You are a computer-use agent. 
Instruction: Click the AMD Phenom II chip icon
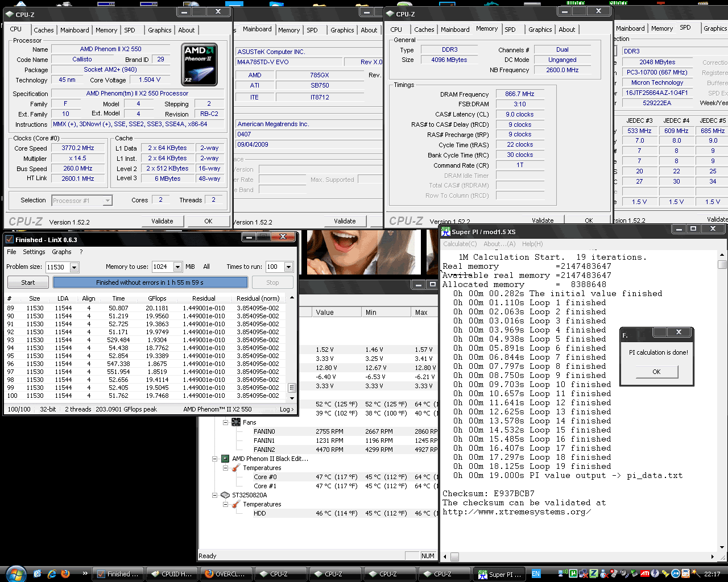(225, 459)
